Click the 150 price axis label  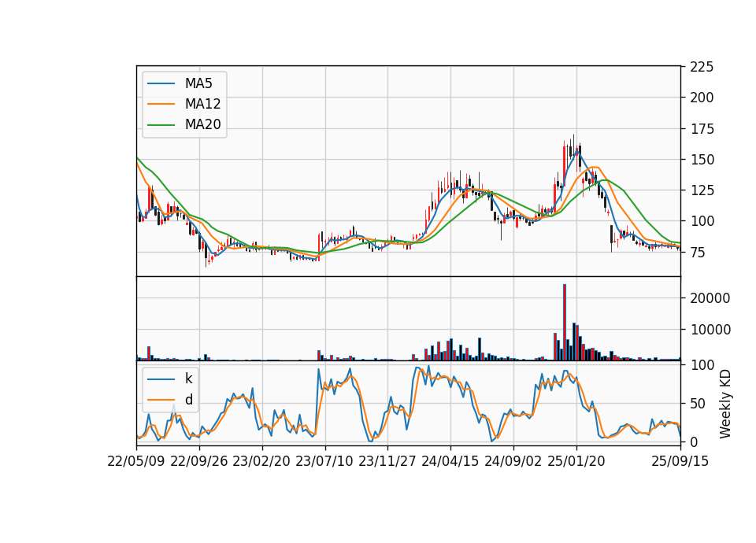(x=702, y=160)
